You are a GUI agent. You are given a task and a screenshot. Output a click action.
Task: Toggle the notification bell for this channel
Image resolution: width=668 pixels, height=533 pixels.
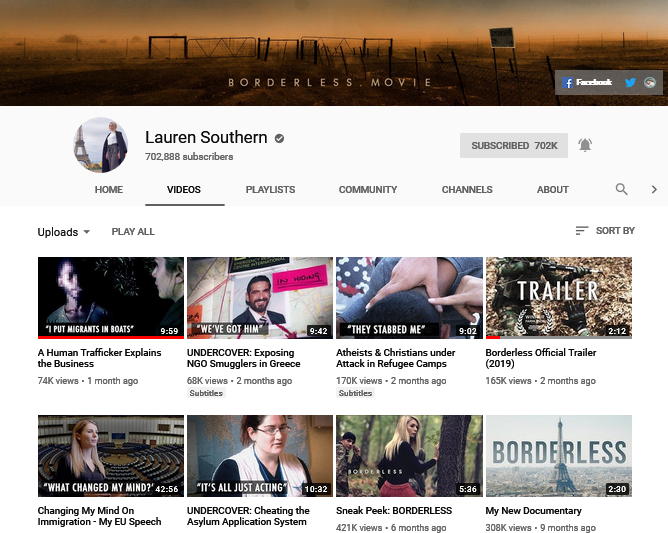585,145
